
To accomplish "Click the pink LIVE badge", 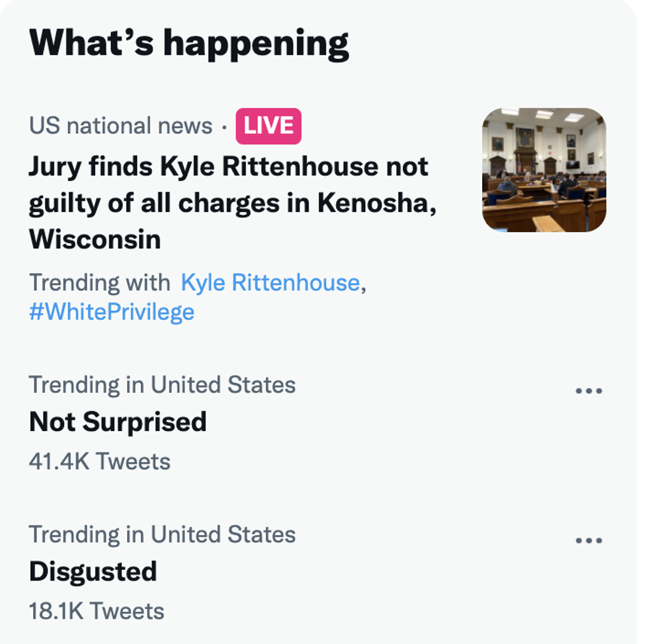I will [268, 126].
